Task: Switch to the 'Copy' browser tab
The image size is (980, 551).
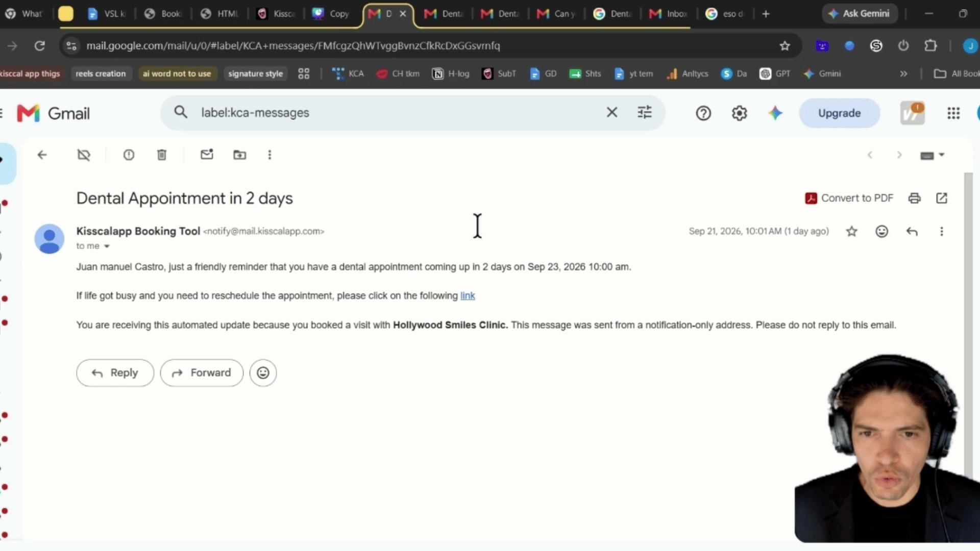Action: [331, 14]
